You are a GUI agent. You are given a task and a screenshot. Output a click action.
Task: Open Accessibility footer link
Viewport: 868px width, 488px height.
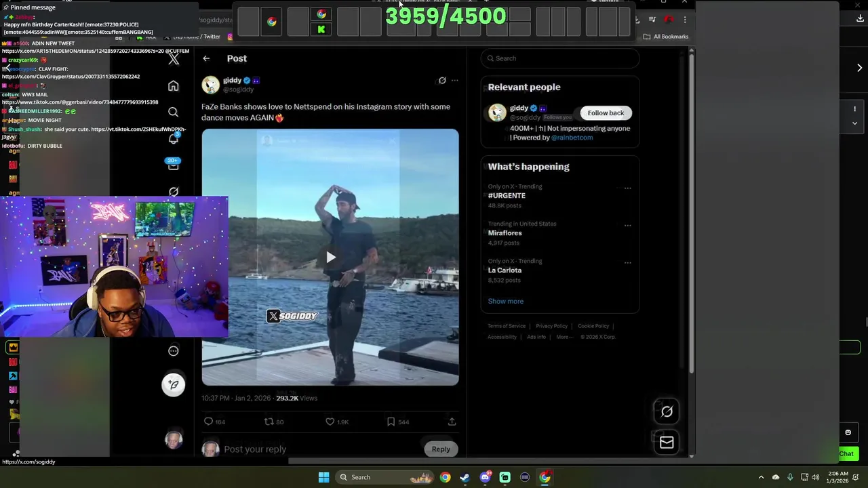click(502, 337)
